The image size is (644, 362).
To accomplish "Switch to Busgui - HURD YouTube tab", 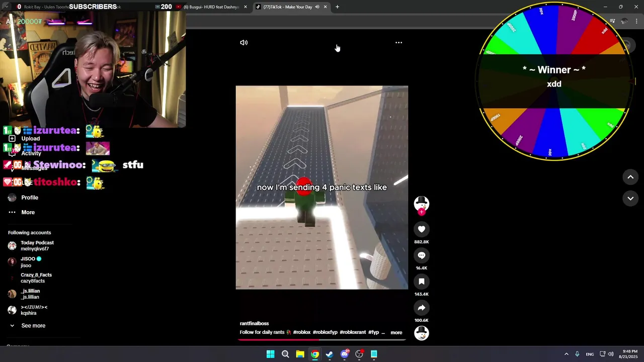I will click(x=210, y=7).
